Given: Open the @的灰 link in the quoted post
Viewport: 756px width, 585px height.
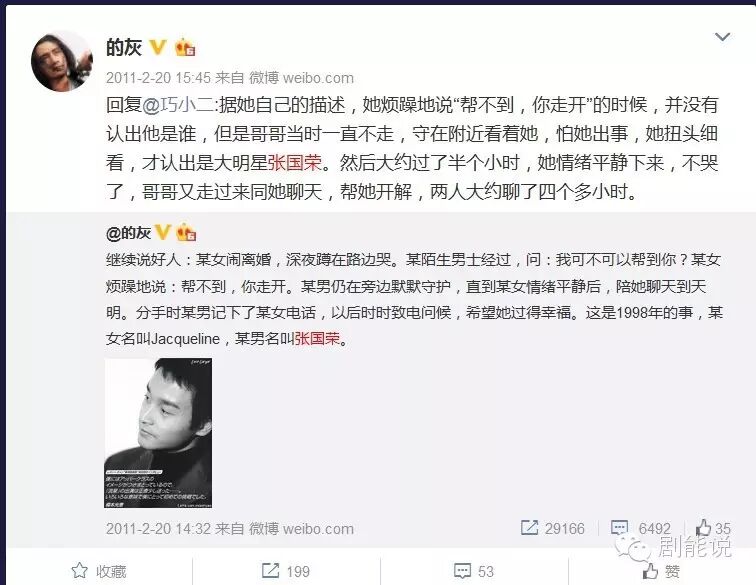Looking at the screenshot, I should click(128, 233).
